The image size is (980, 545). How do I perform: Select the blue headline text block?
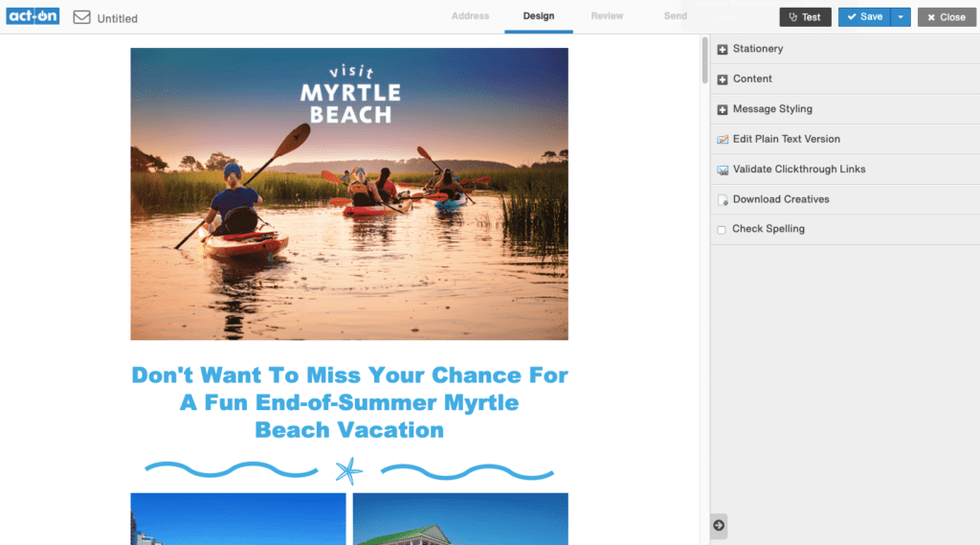click(349, 402)
